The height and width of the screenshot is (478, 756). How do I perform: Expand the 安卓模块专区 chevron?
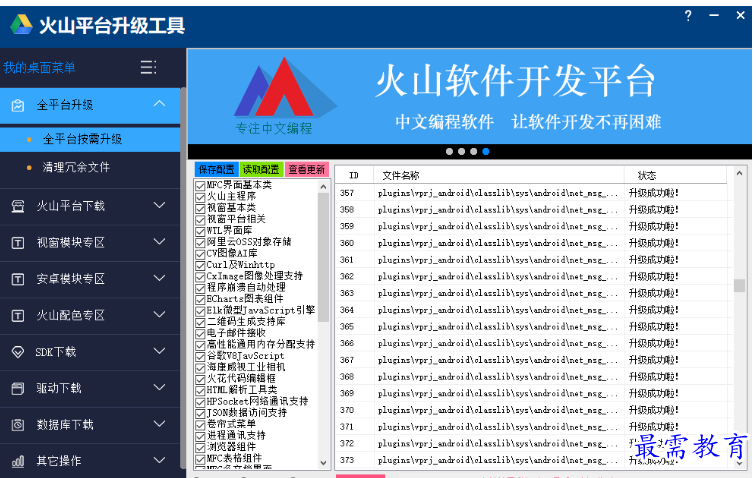[160, 278]
